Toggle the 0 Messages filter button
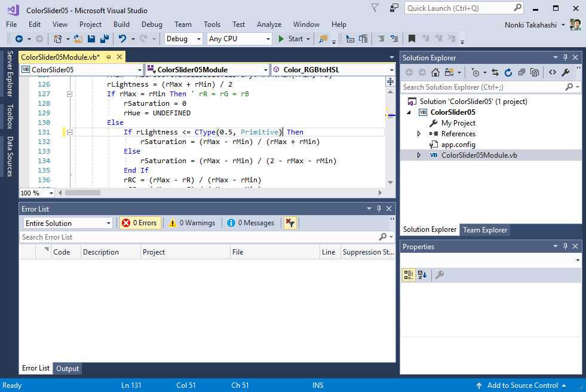 pos(251,223)
